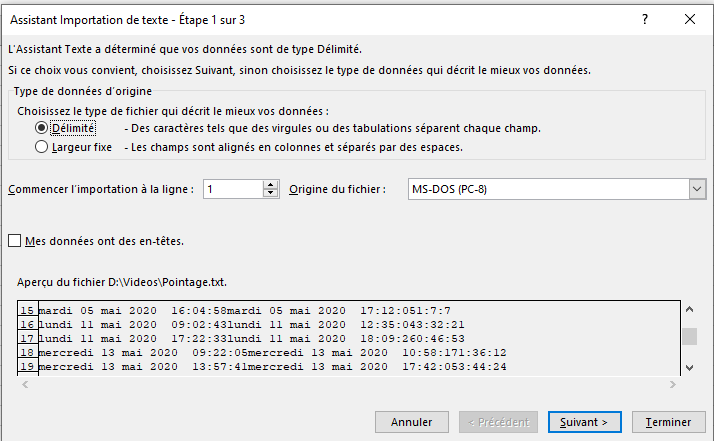
Task: Click the starting import line number field
Action: coord(232,189)
